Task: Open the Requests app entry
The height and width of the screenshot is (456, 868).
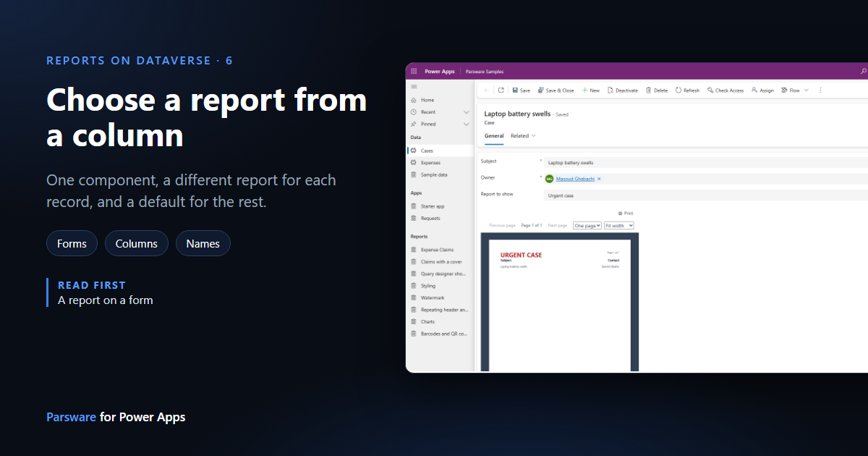Action: [x=440, y=219]
